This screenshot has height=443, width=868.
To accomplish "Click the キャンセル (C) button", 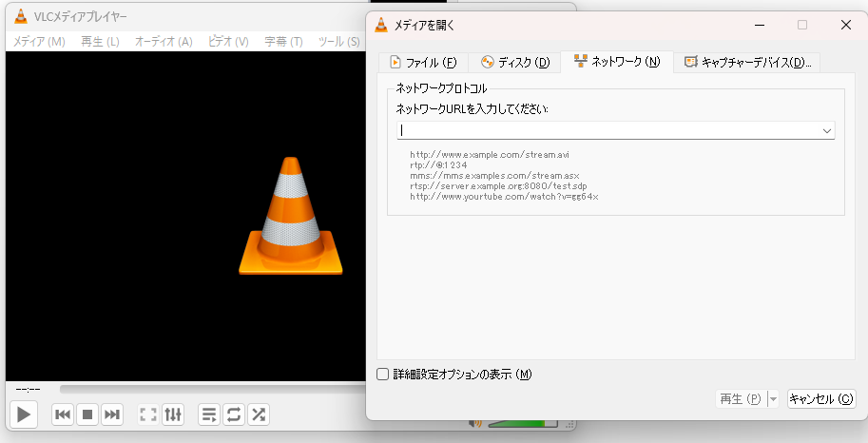I will 821,398.
